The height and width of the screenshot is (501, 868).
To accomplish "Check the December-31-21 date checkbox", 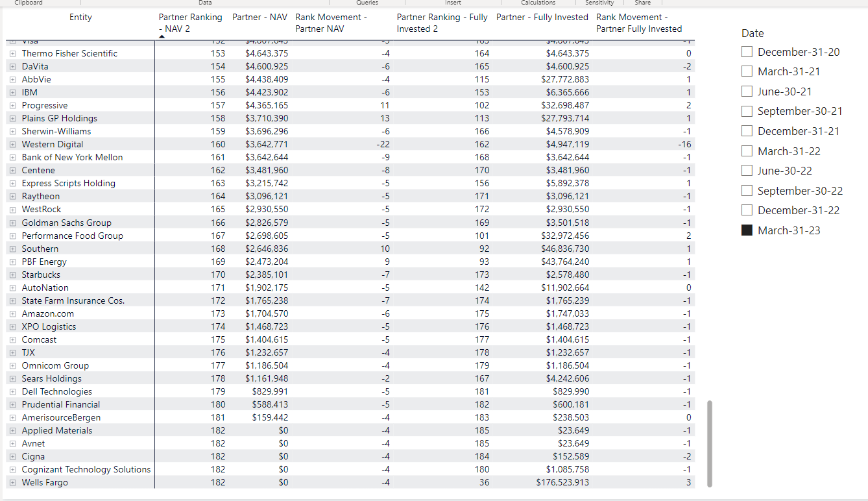I will [747, 131].
